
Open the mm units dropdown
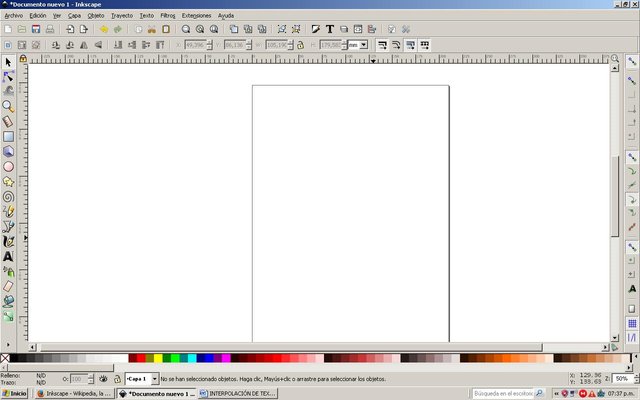tap(363, 45)
